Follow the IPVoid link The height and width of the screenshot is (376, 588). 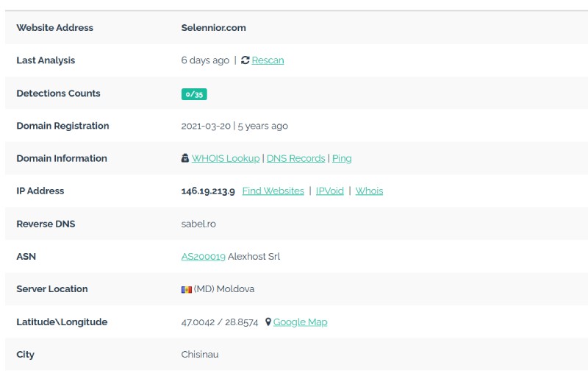[329, 191]
